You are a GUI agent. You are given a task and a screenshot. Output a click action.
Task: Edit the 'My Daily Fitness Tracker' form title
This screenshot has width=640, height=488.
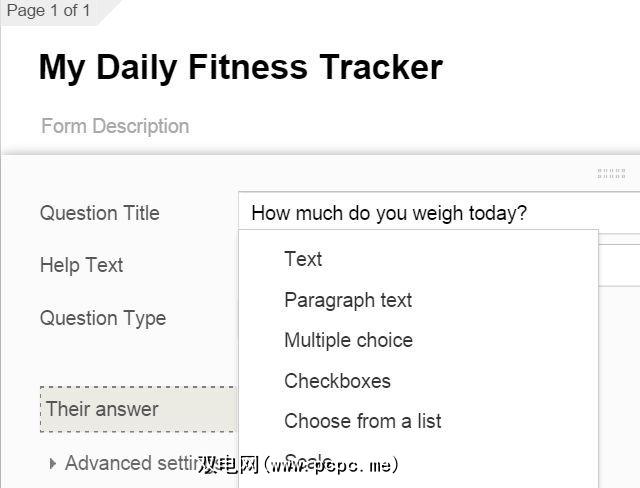pyautogui.click(x=240, y=67)
